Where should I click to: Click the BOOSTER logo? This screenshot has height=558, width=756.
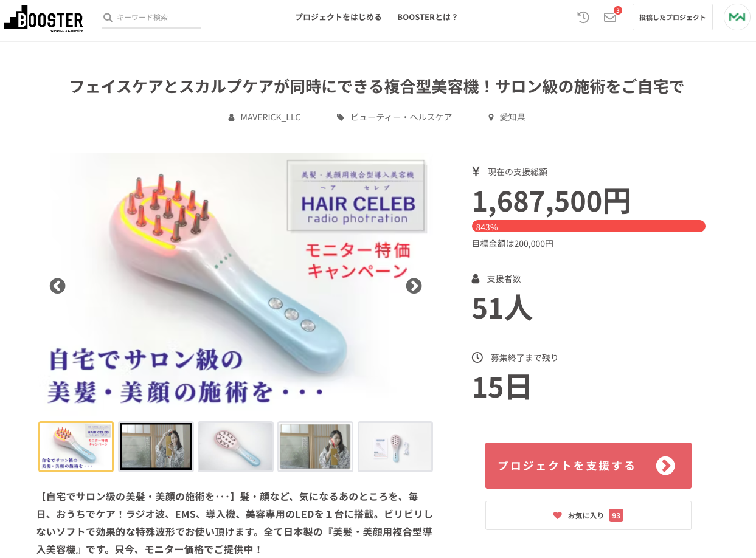pyautogui.click(x=44, y=18)
